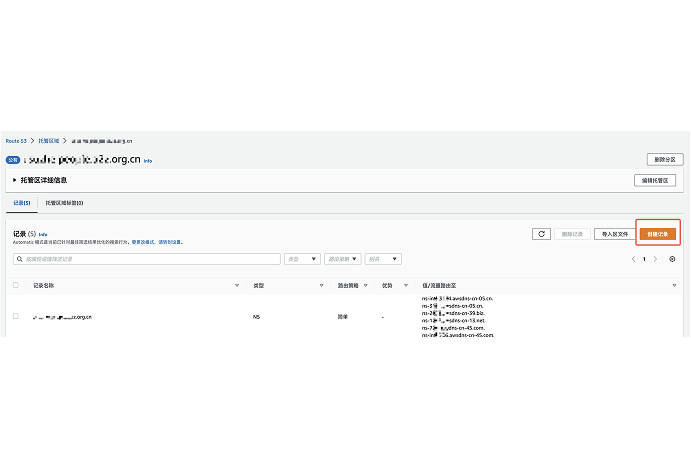Screen dimensions: 691x469
Task: Sort by 路由策略 column arrow
Action: tap(366, 285)
